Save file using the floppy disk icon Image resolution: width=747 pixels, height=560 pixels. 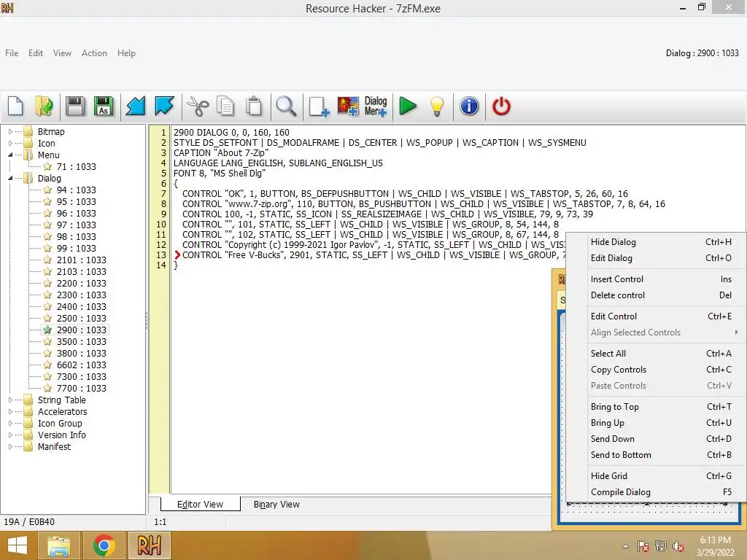click(75, 106)
